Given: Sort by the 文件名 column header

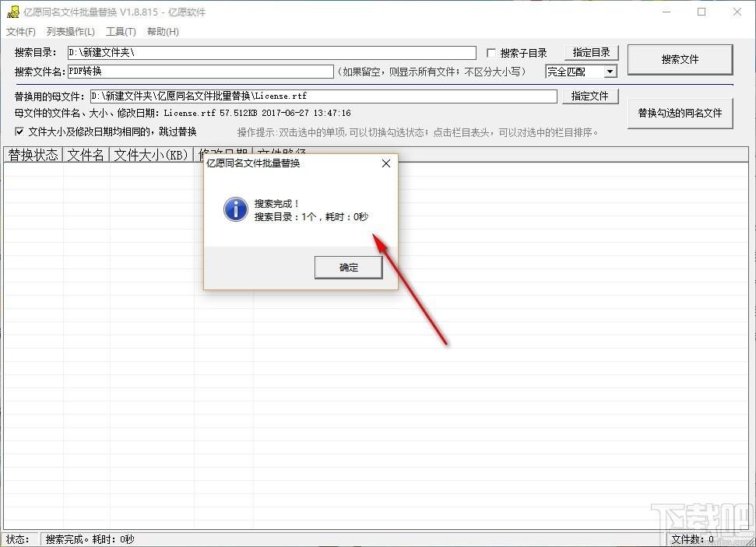Looking at the screenshot, I should (x=86, y=155).
